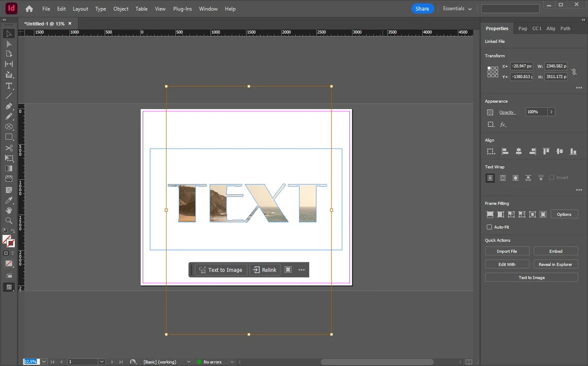Select wrap around bounding box option

tap(503, 178)
